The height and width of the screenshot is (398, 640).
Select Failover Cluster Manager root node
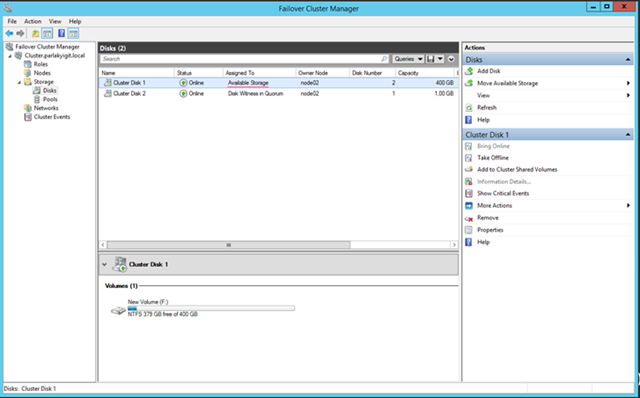(47, 47)
